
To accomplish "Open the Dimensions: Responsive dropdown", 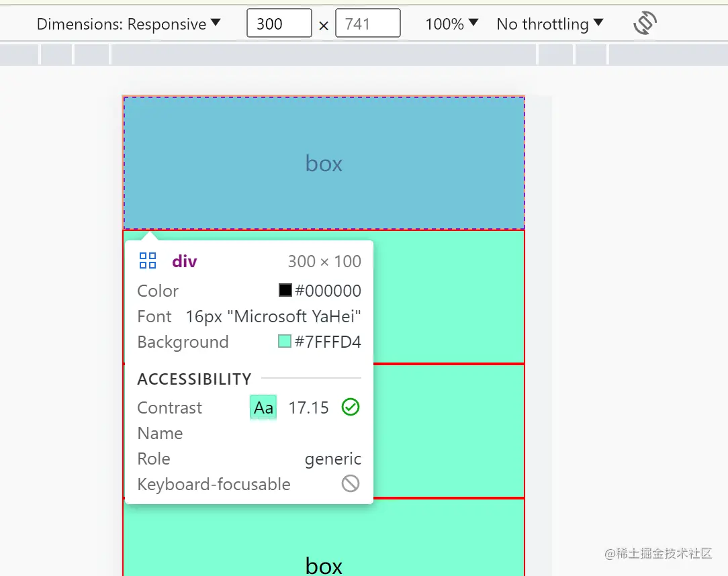I will (x=128, y=23).
